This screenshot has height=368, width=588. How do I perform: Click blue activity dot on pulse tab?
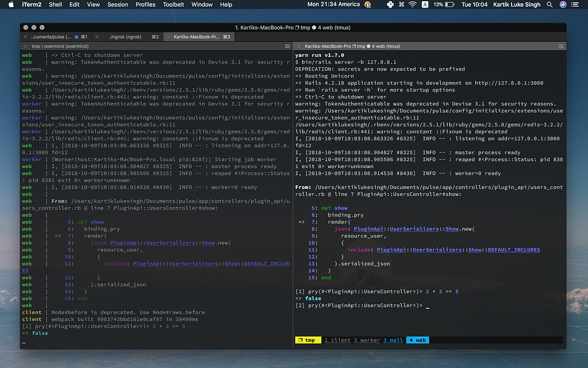tap(76, 37)
